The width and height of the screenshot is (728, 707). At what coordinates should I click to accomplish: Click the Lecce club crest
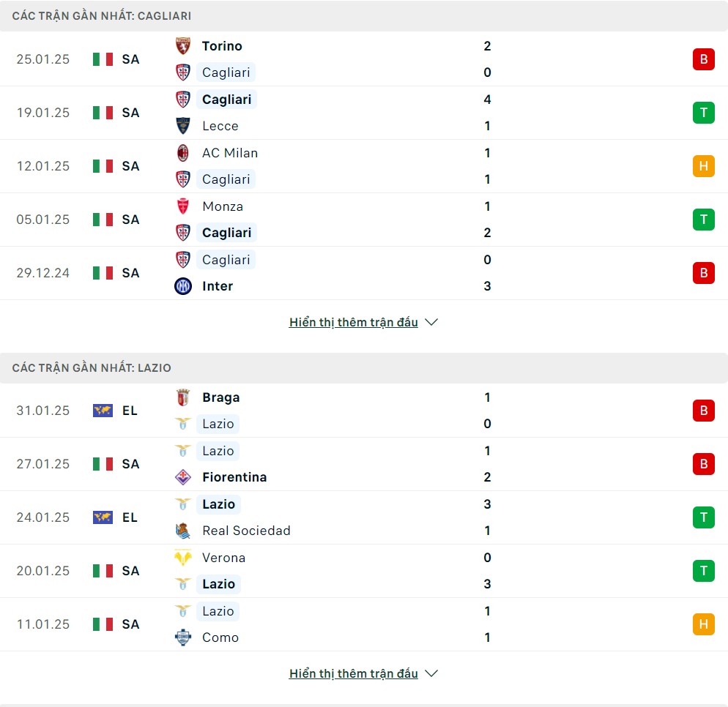[183, 126]
